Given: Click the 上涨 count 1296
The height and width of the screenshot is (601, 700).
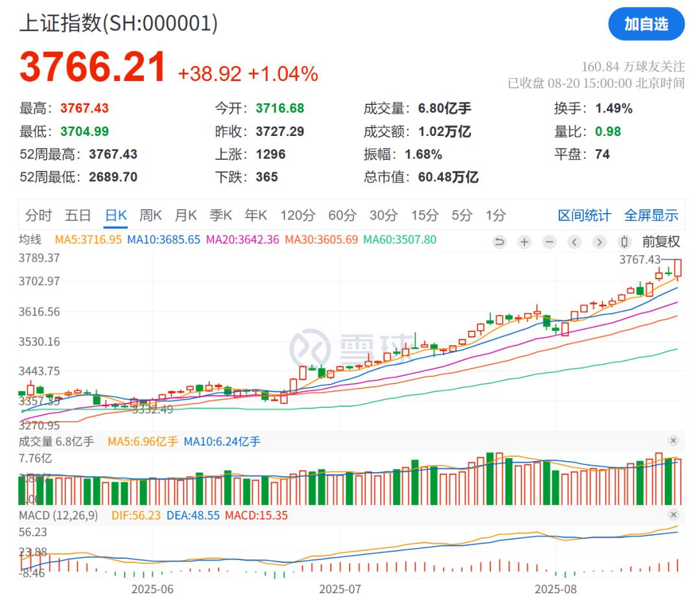Looking at the screenshot, I should pyautogui.click(x=270, y=154).
